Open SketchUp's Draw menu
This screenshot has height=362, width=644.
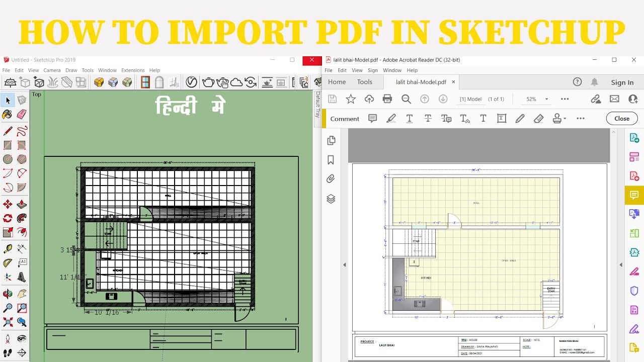pos(71,70)
